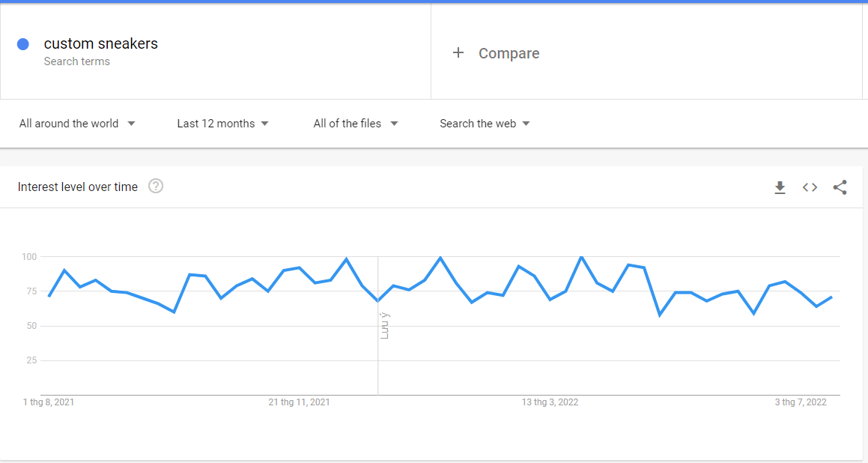Click the 13 thg 3, 2022 date label
868x463 pixels.
[550, 402]
